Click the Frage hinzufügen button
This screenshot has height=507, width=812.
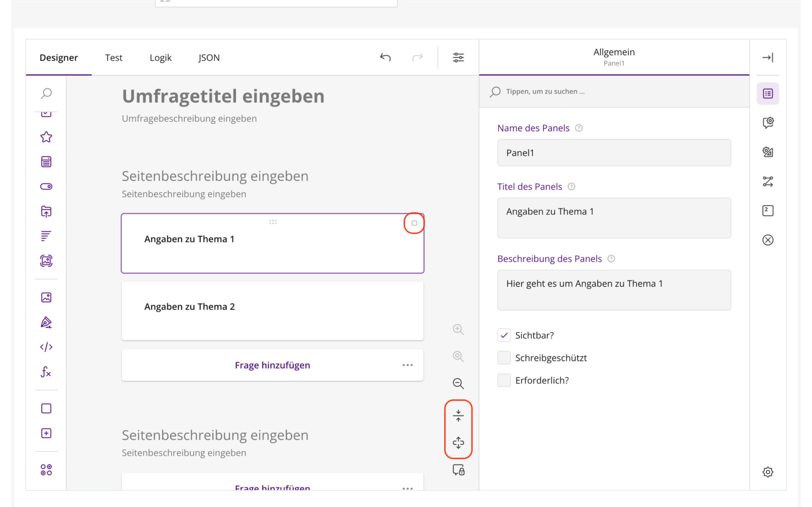coord(272,365)
